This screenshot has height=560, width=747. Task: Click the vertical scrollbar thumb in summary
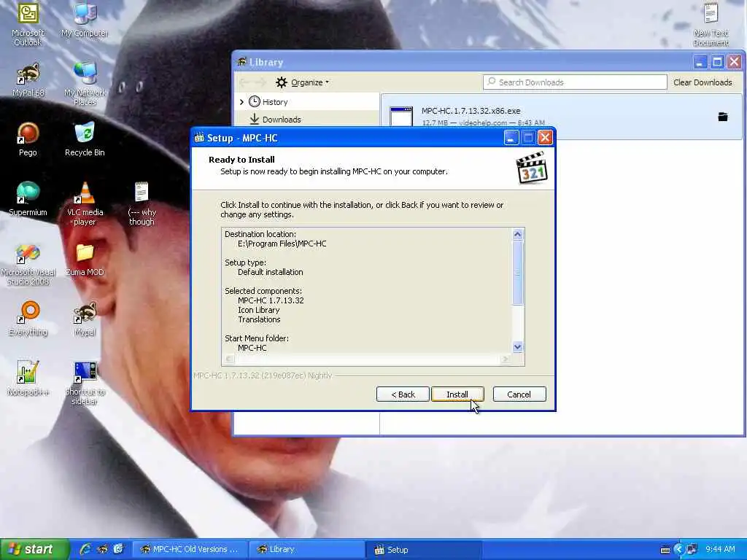pyautogui.click(x=518, y=273)
